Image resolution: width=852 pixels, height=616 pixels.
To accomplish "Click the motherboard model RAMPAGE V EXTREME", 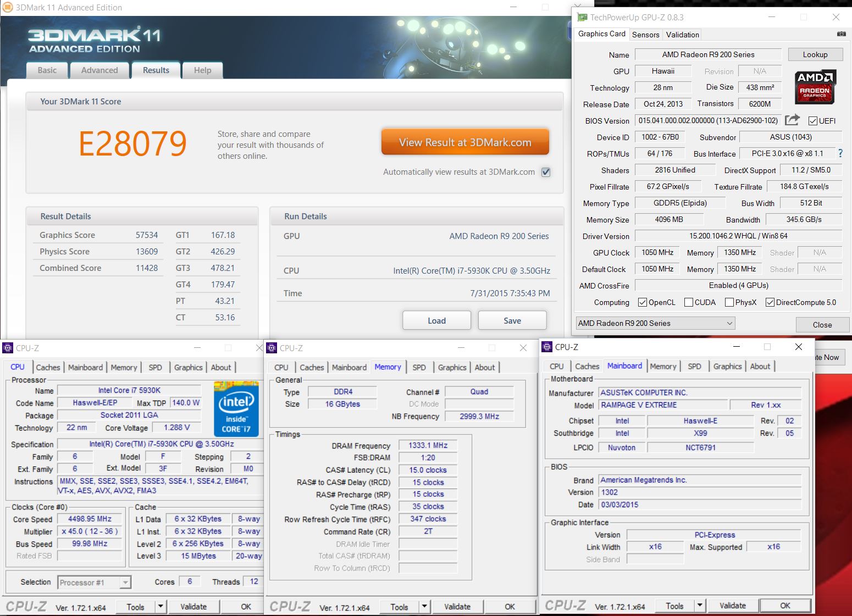I will pos(663,405).
